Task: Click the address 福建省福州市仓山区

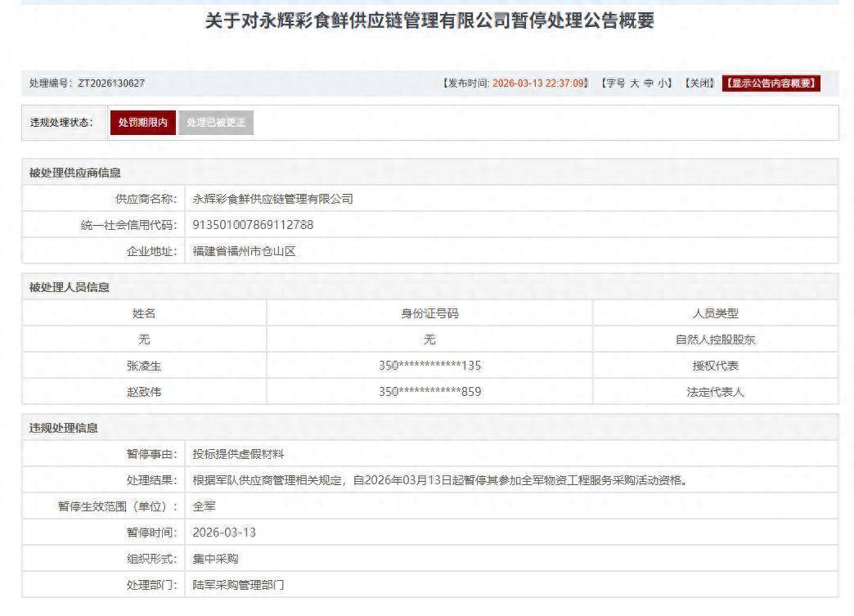Action: [x=244, y=251]
